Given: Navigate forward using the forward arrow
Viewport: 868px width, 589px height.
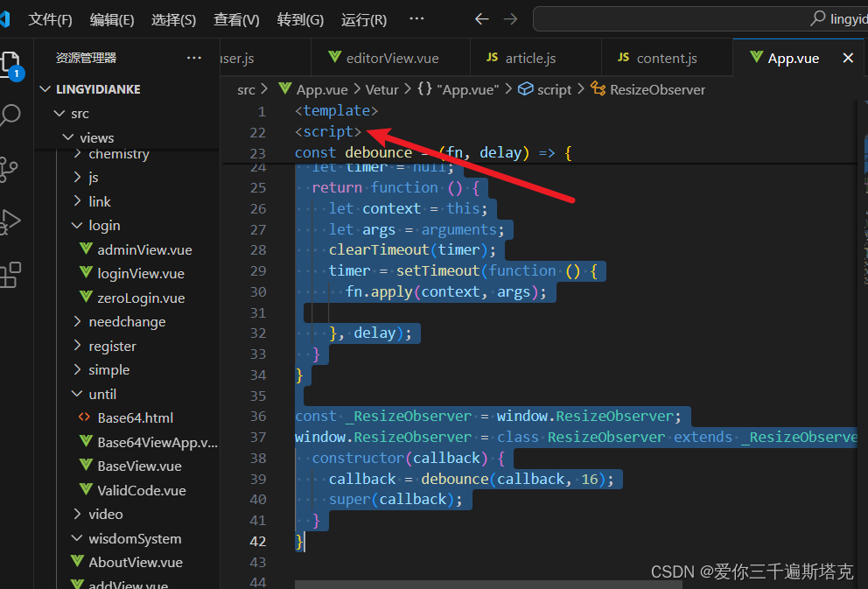Looking at the screenshot, I should (x=511, y=18).
